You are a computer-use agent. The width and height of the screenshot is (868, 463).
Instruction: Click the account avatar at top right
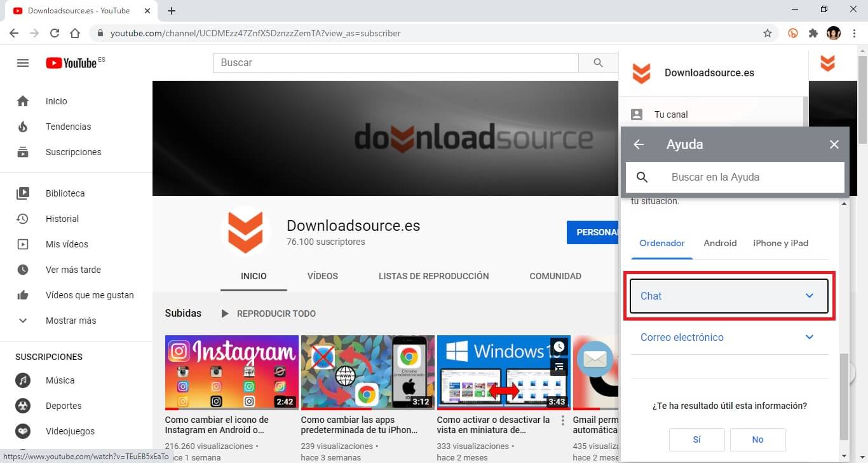(x=827, y=63)
